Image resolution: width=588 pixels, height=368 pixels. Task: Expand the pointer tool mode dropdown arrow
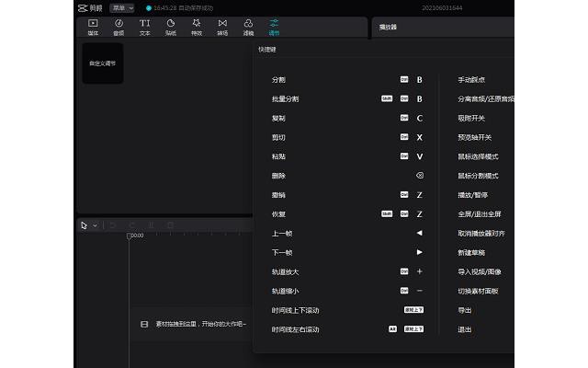(95, 225)
